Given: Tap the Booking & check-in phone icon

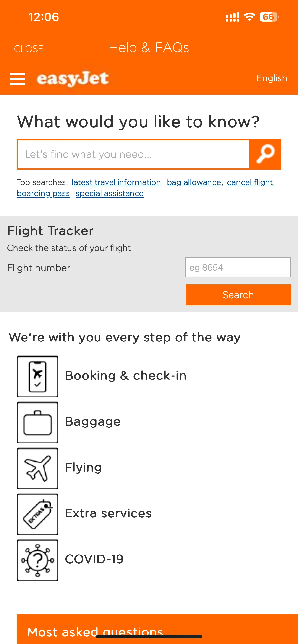Looking at the screenshot, I should 38,376.
